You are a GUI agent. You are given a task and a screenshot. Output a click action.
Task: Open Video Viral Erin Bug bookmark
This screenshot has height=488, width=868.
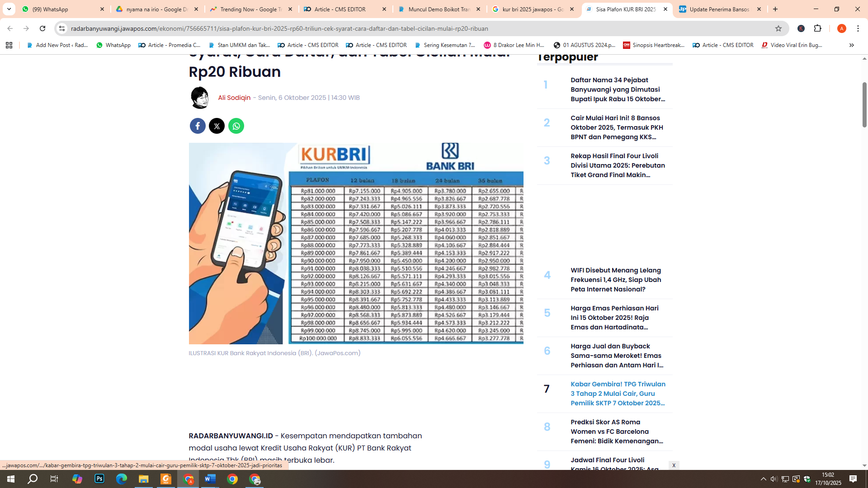(792, 45)
